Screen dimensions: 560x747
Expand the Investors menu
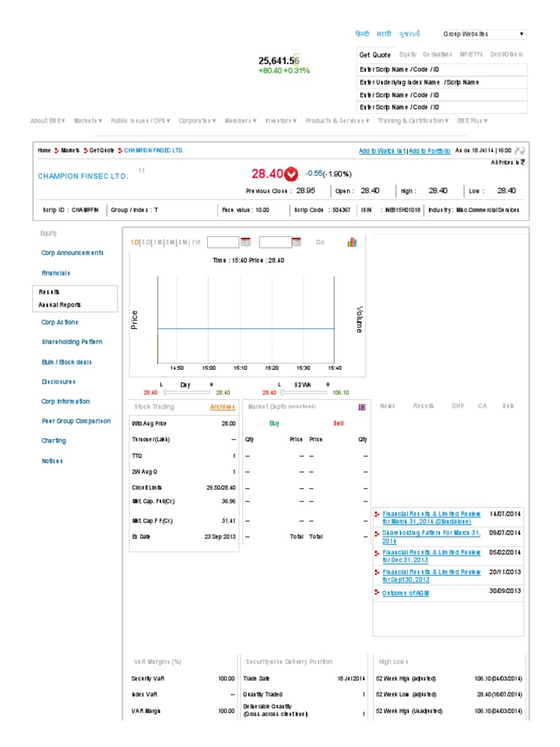pyautogui.click(x=281, y=120)
